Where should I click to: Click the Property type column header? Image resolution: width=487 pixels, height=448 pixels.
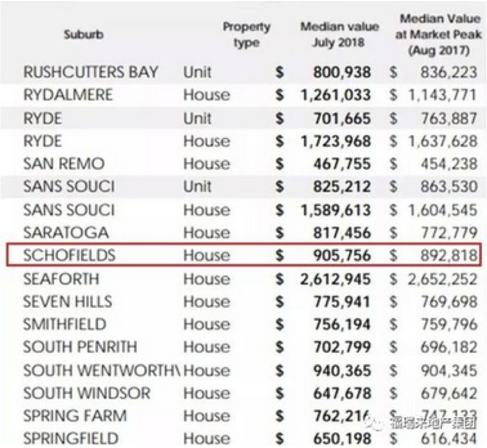(247, 35)
